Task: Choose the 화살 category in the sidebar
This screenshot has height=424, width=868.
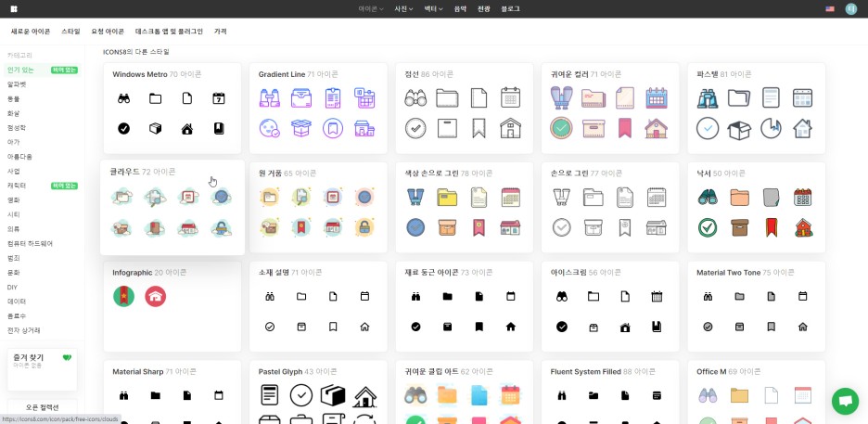Action: click(x=13, y=113)
